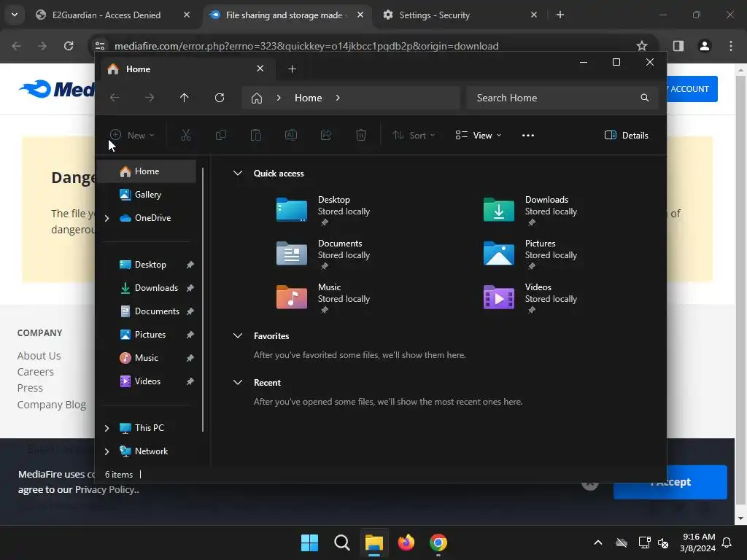This screenshot has width=747, height=560.
Task: Select Desktop in the sidebar
Action: (x=150, y=264)
